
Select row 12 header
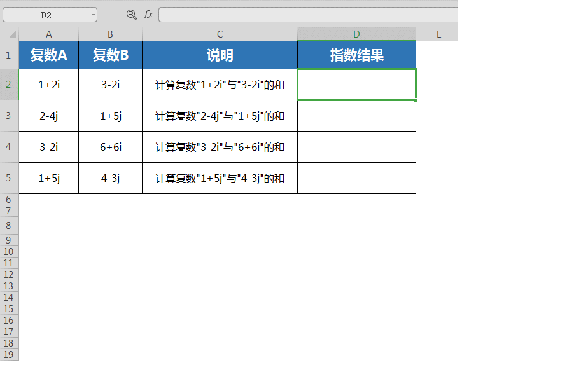(x=9, y=274)
